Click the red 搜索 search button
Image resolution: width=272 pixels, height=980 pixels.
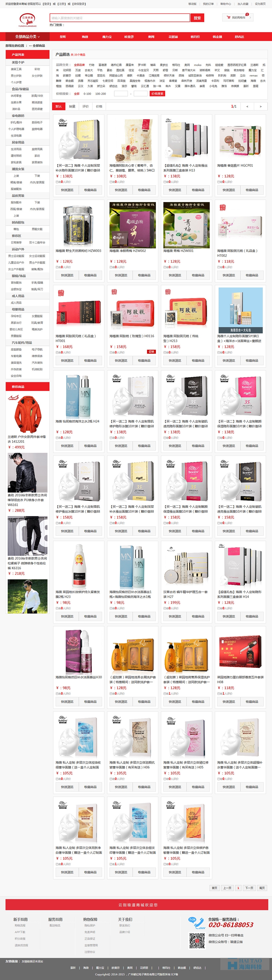pos(197,18)
